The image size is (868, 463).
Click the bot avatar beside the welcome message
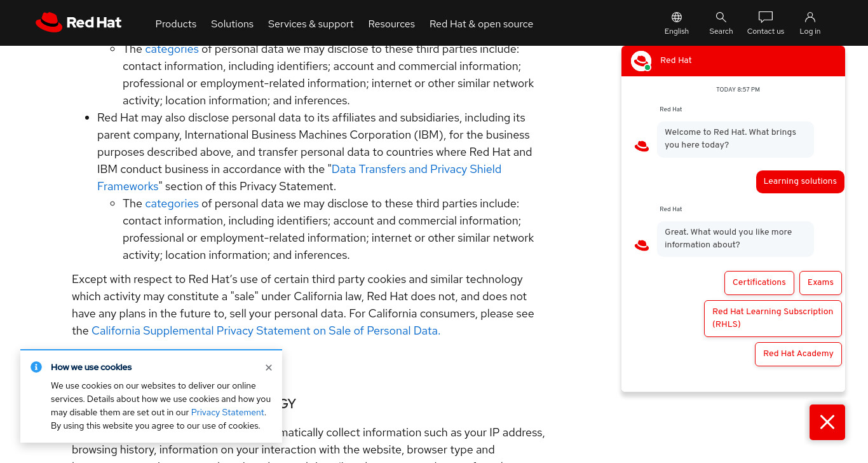coord(642,146)
